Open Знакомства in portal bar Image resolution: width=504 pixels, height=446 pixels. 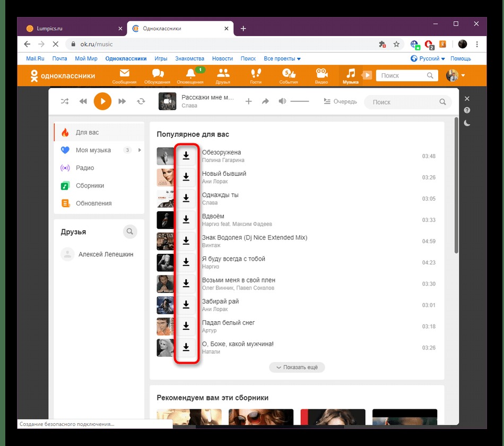pyautogui.click(x=189, y=58)
